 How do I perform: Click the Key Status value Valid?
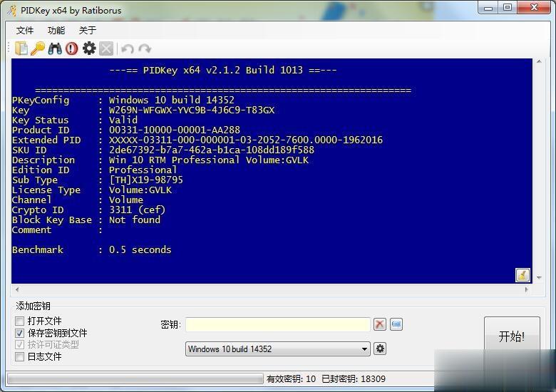[123, 120]
